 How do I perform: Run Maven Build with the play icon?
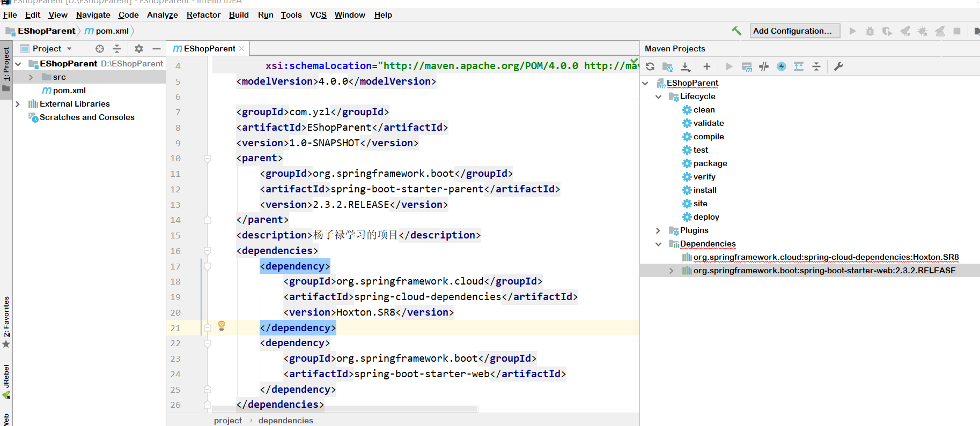tap(729, 66)
